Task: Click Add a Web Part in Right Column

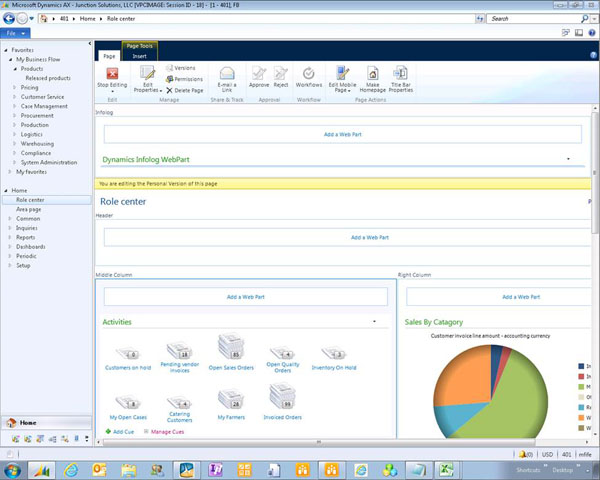Action: tap(521, 297)
